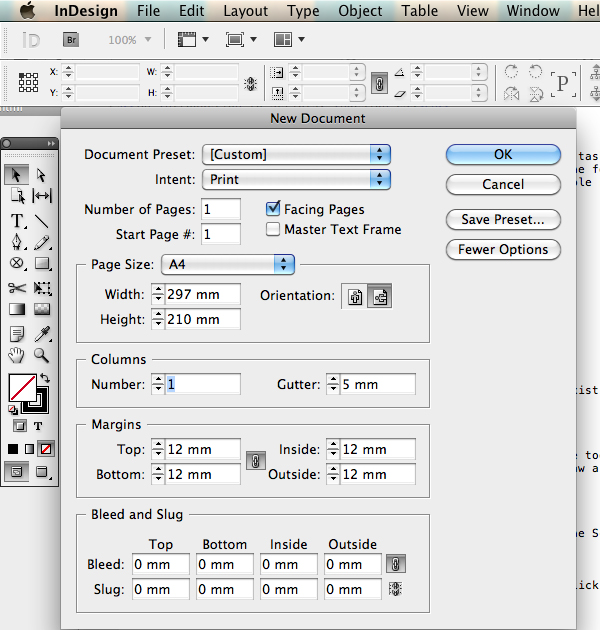This screenshot has height=630, width=600.
Task: Click the Top margin field
Action: coord(203,449)
